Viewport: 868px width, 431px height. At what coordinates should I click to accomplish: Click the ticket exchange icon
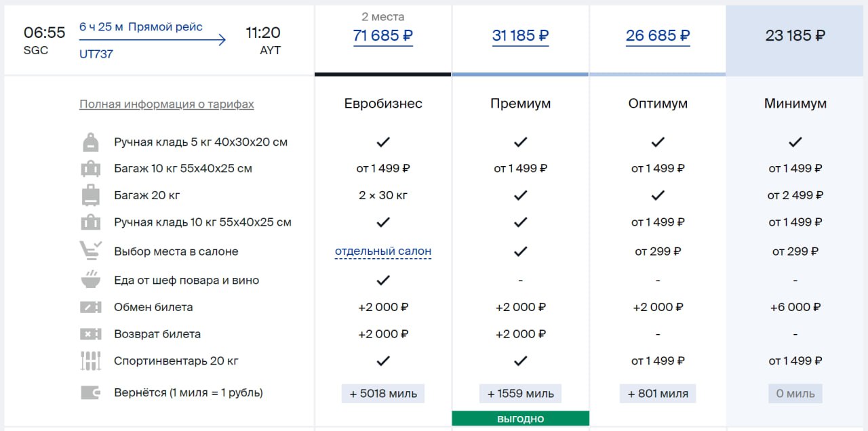[90, 307]
